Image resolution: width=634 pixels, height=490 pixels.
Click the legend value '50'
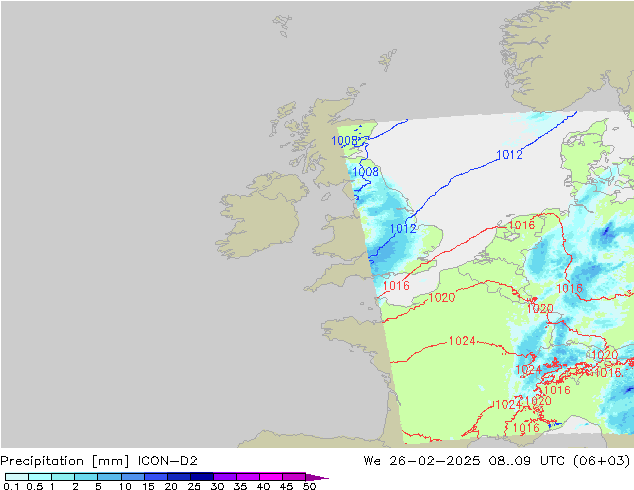click(309, 486)
